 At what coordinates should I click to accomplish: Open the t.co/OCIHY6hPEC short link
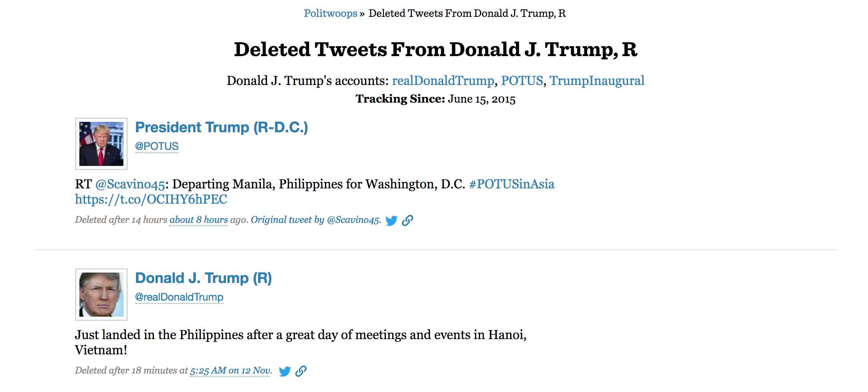pos(151,199)
